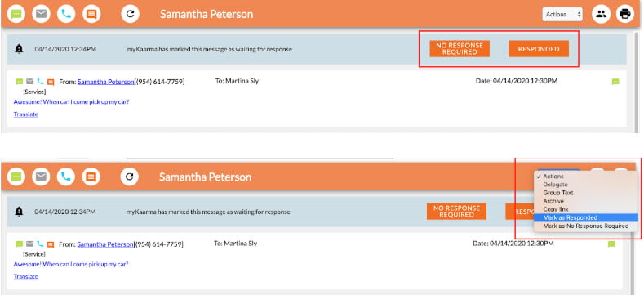644x295 pixels.
Task: Choose Group Text in the Actions list
Action: [x=558, y=193]
